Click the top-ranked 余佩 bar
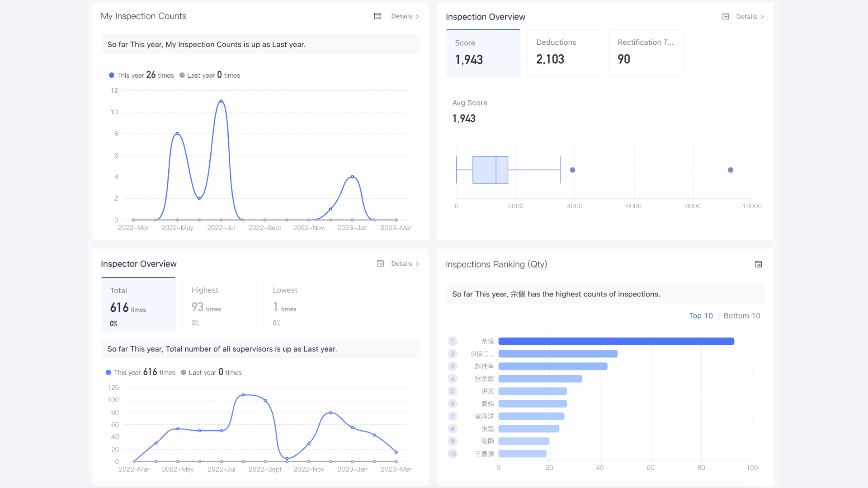868x488 pixels. [x=616, y=342]
